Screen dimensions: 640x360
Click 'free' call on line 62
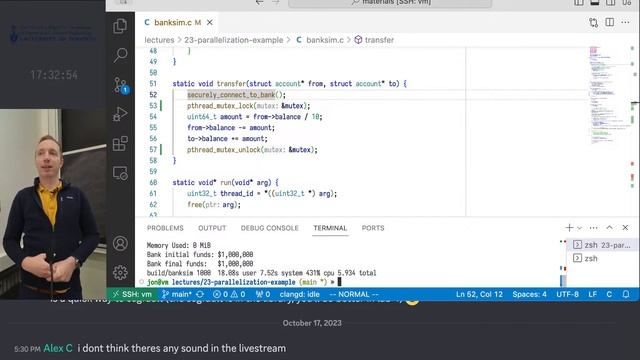pos(194,205)
